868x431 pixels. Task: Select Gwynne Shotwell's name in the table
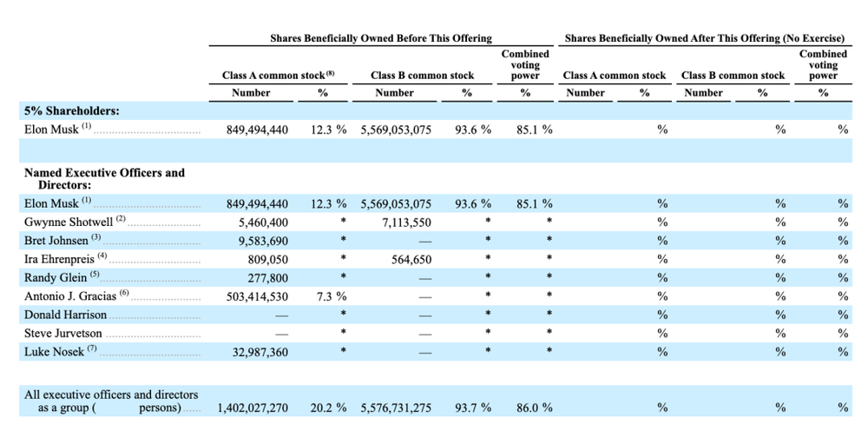(x=69, y=222)
